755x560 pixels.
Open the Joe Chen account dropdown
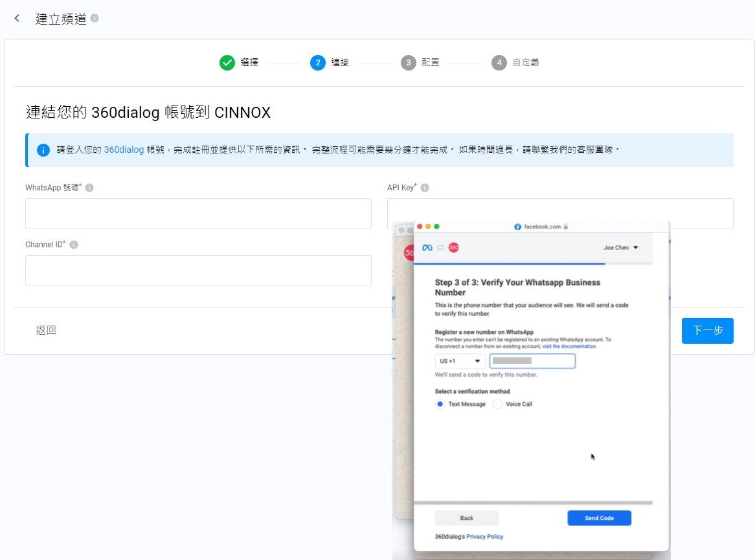click(x=621, y=247)
